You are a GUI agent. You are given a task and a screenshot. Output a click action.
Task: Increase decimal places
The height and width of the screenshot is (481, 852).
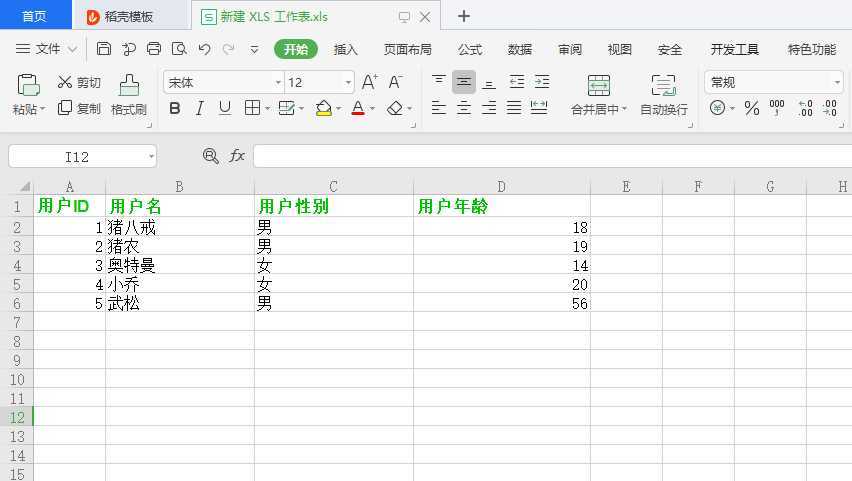pos(805,108)
